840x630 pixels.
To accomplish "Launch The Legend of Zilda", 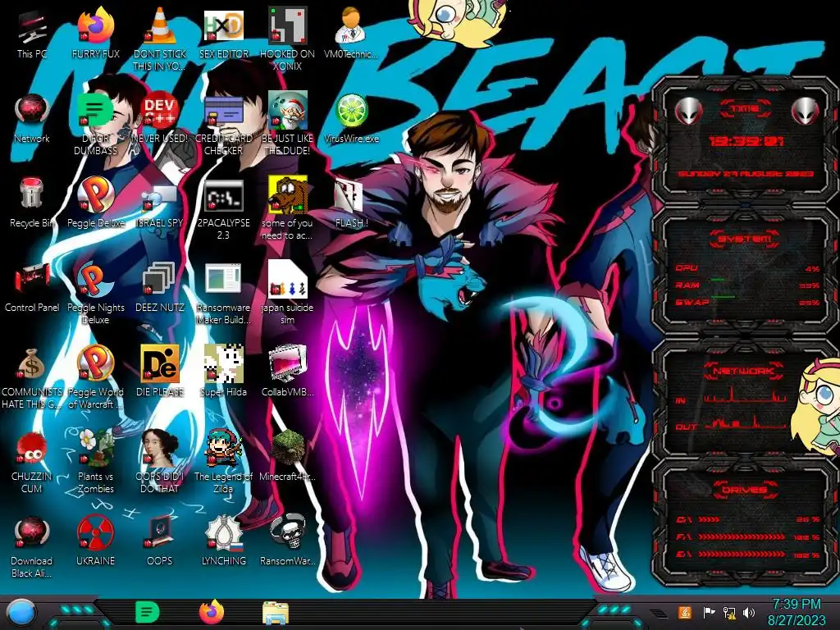I will 223,462.
